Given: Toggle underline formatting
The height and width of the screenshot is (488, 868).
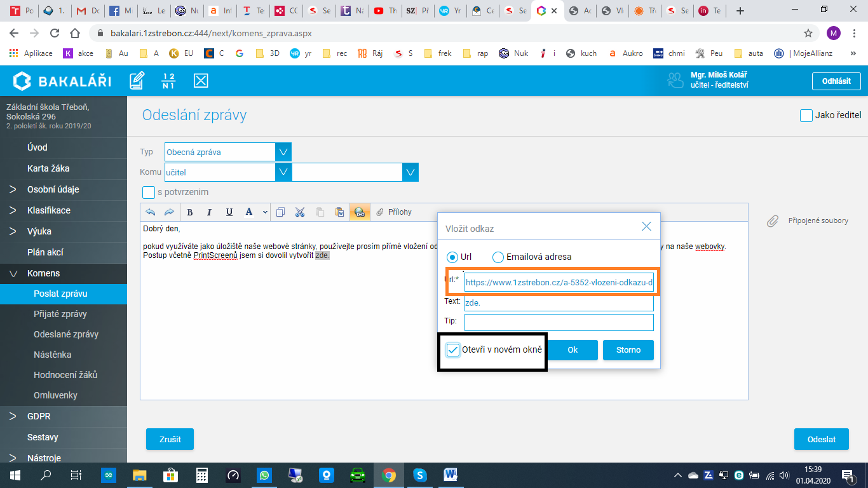Looking at the screenshot, I should click(x=229, y=212).
